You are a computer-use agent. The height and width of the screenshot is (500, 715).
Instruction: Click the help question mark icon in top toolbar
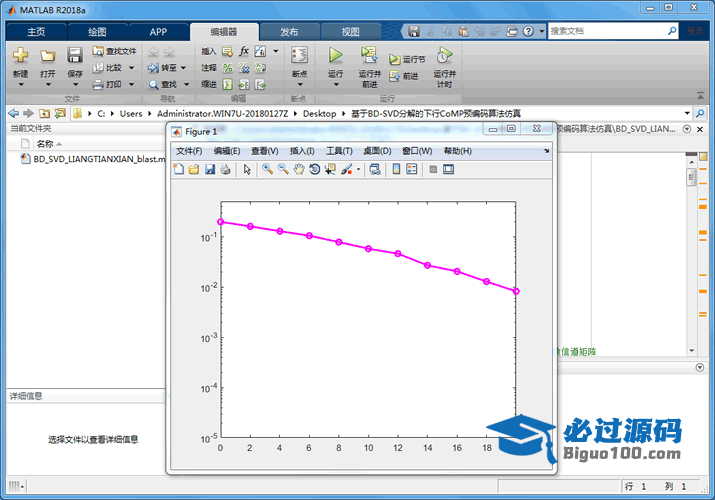[x=528, y=31]
